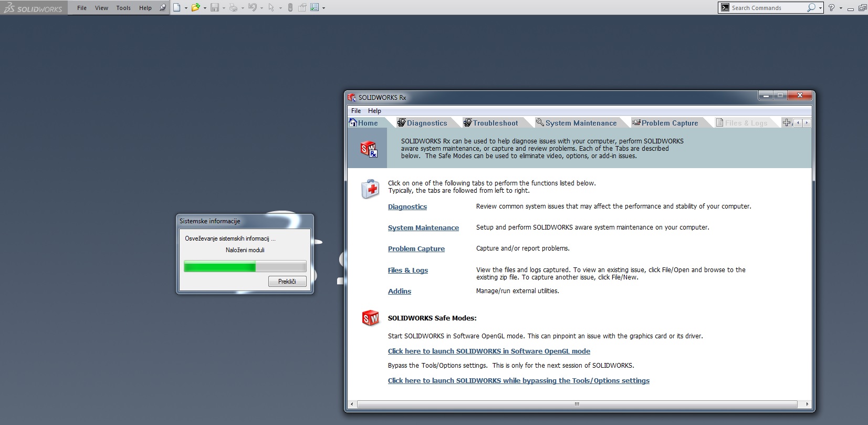Click the File Properties icon in toolbar
Viewport: 868px width, 425px height.
coord(302,7)
